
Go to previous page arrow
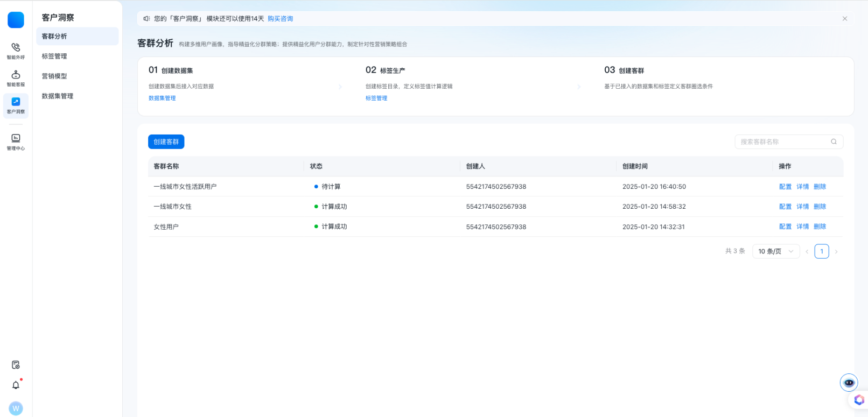807,252
